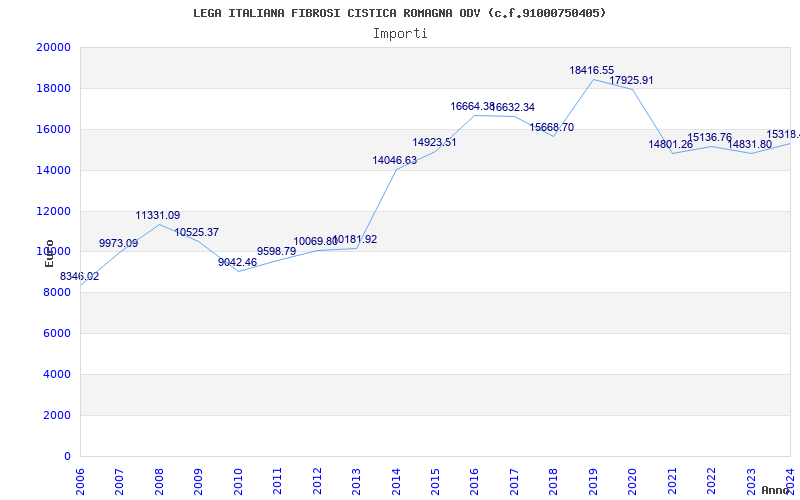Select data label 18416.55

[x=592, y=70]
